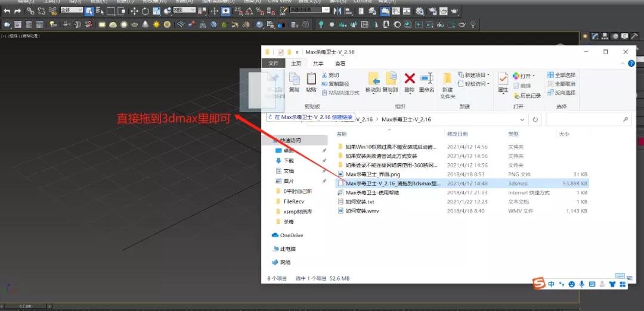Viewport: 644px width, 311px height.
Task: Open the address bar history dropdown arrow
Action: tap(522, 119)
